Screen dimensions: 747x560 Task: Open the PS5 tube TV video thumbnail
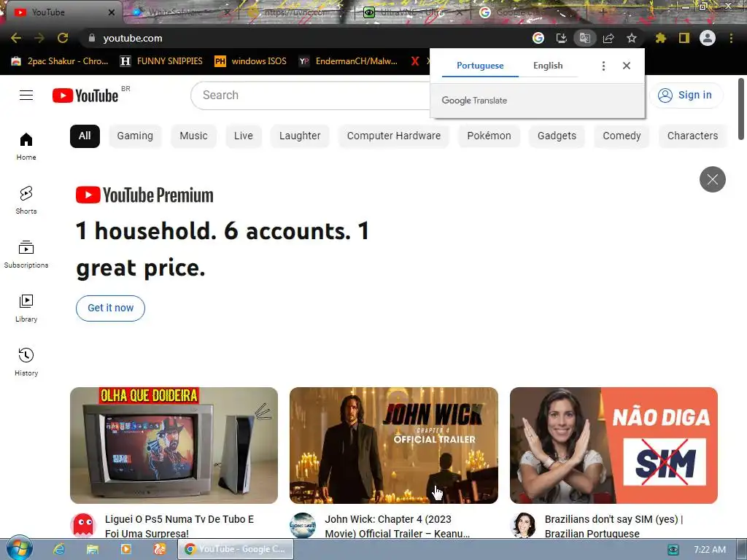[174, 446]
